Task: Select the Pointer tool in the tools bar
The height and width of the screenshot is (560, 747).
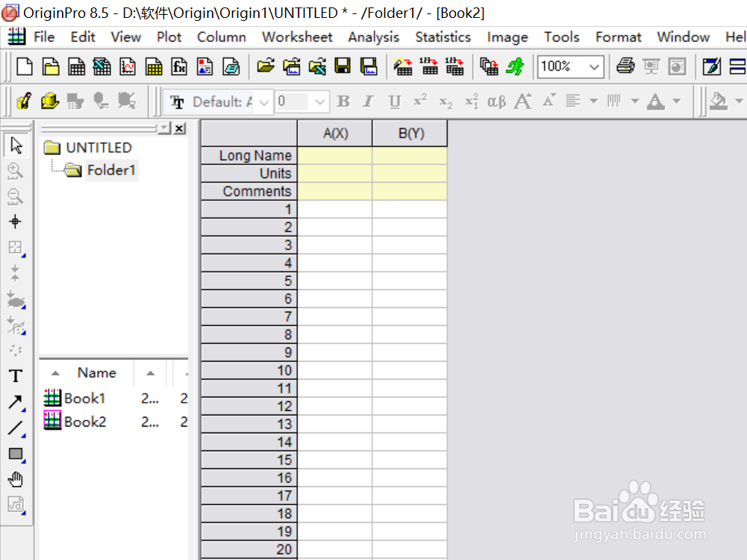Action: [16, 145]
